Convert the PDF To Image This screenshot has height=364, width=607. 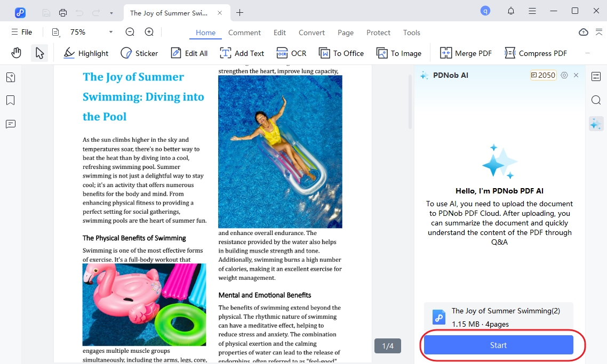[x=398, y=53]
